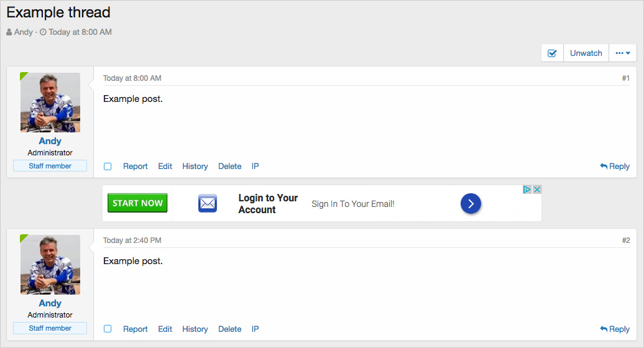Tick the checkbox on post #1
644x348 pixels.
(x=108, y=167)
